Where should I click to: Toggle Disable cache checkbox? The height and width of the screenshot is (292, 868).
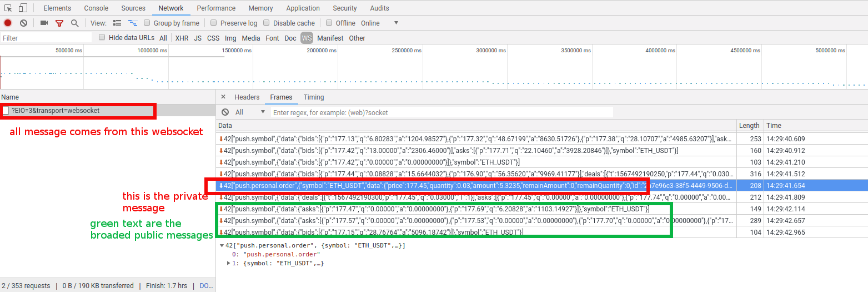267,23
